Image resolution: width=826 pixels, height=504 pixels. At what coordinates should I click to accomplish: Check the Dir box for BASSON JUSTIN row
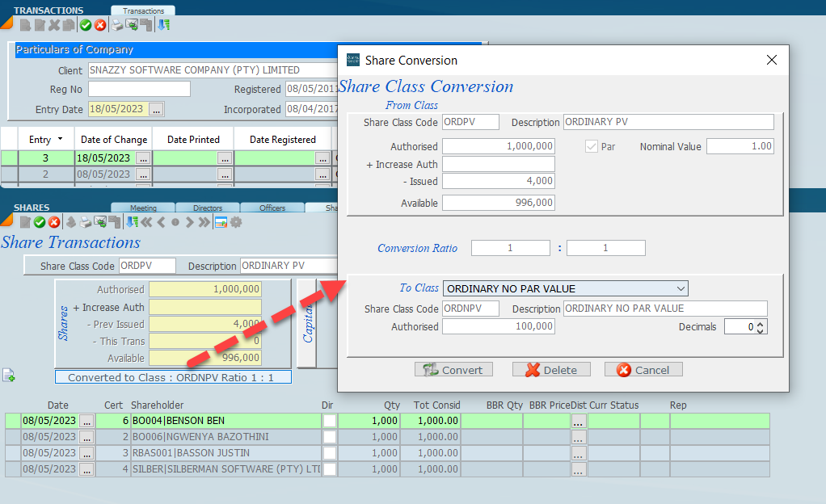tap(329, 452)
